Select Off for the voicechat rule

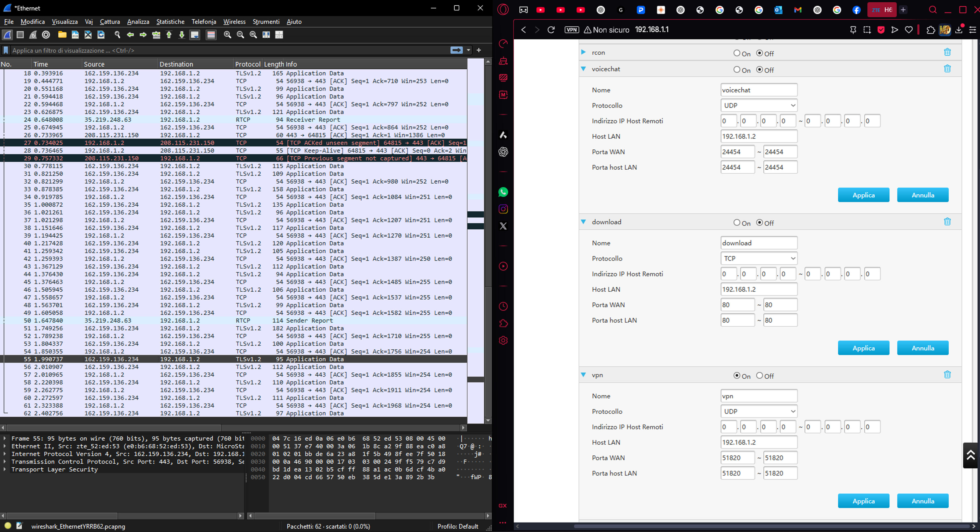[x=759, y=70]
